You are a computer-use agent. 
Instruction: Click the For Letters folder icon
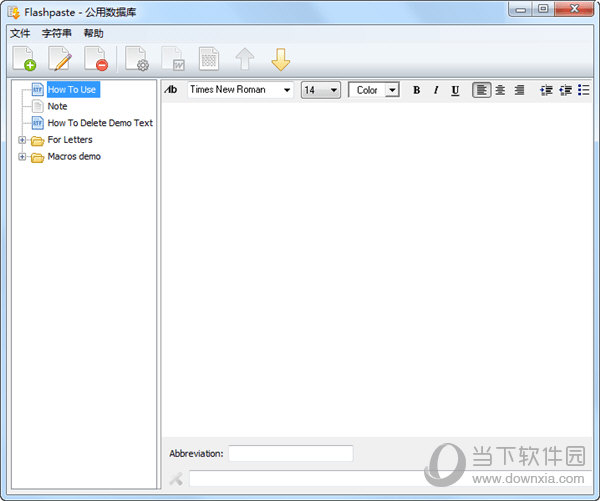pyautogui.click(x=38, y=140)
